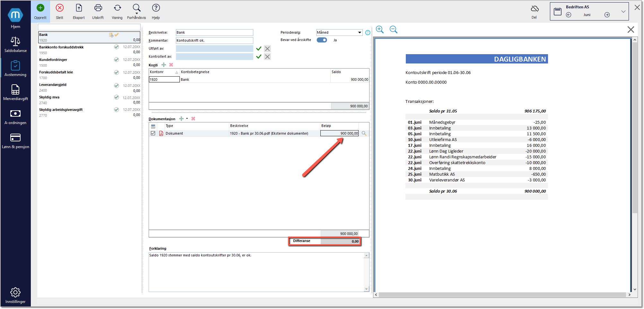644x309 pixels.
Task: Click the documentation calendar column icon
Action: pyautogui.click(x=153, y=126)
